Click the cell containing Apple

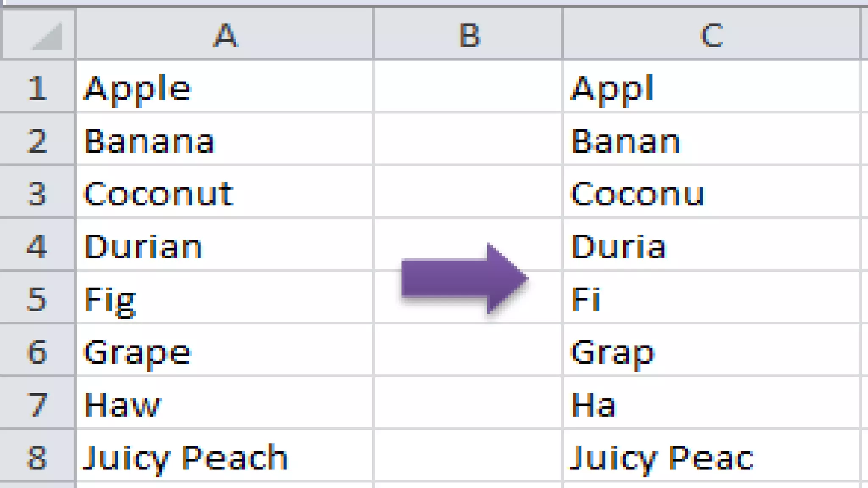tap(225, 87)
